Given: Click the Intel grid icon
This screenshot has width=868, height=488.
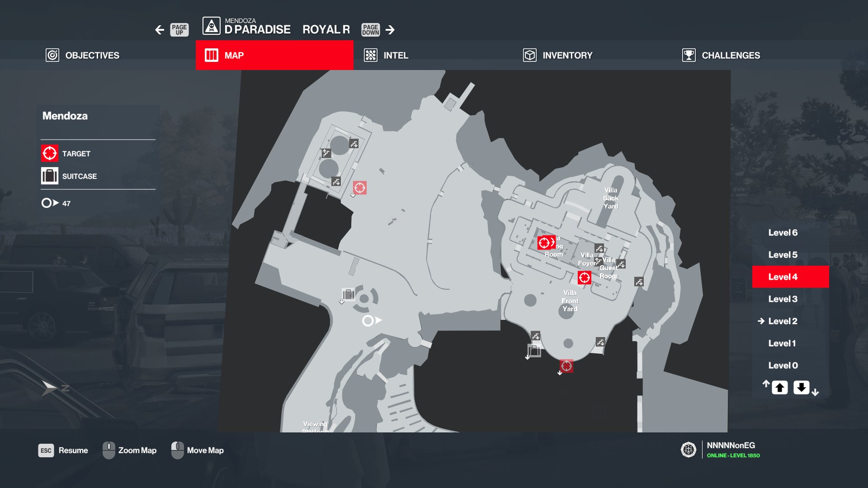Looking at the screenshot, I should click(371, 55).
